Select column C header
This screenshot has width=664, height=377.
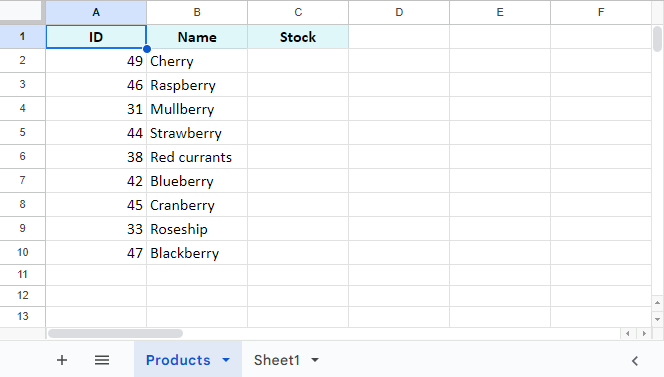pos(298,12)
